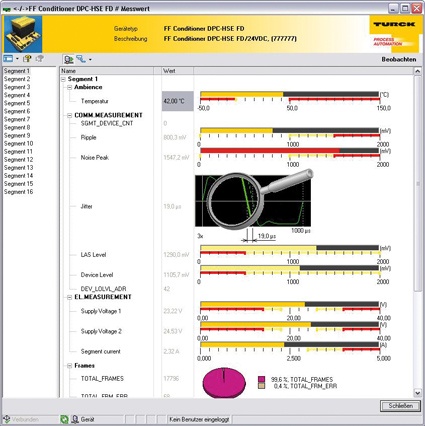This screenshot has width=425, height=426.
Task: Select the LAS Level row
Action: click(x=93, y=255)
